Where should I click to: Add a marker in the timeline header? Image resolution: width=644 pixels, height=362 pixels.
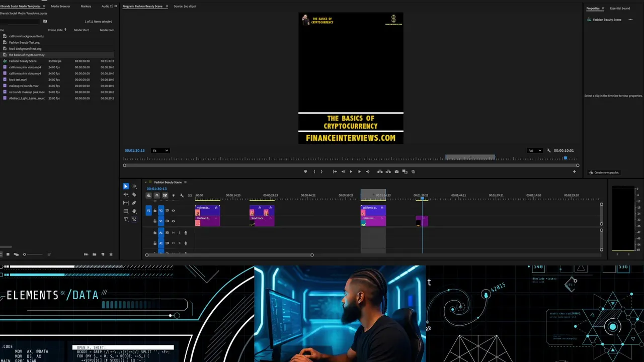click(x=174, y=196)
